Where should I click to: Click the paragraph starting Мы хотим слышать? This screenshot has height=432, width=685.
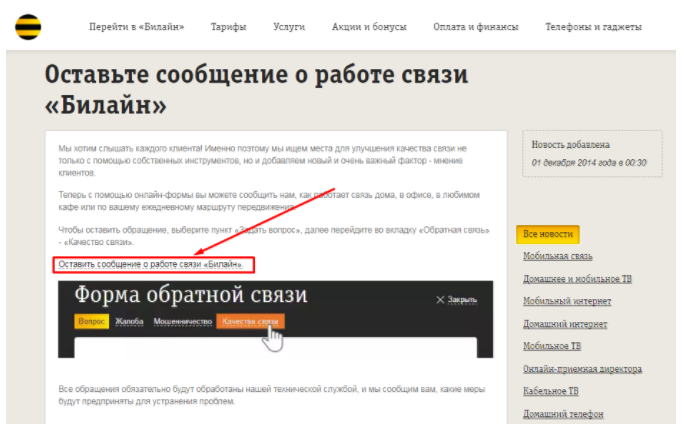263,161
